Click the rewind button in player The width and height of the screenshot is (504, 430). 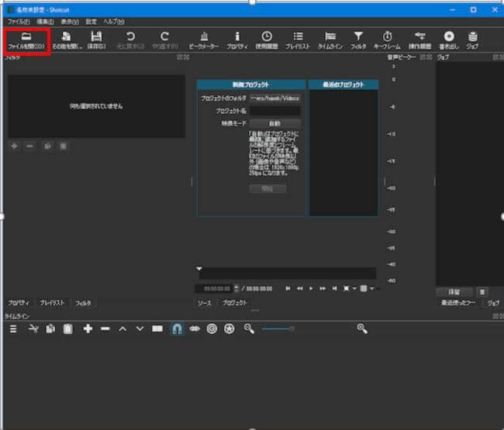click(299, 288)
